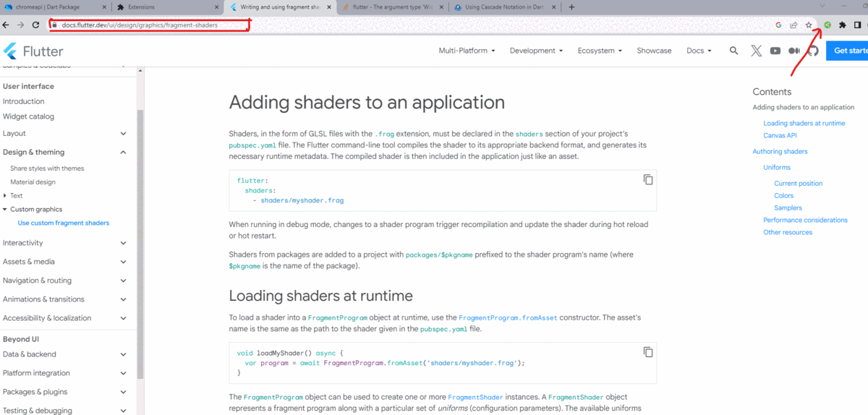Open the Ecosystem dropdown menu

[x=600, y=51]
